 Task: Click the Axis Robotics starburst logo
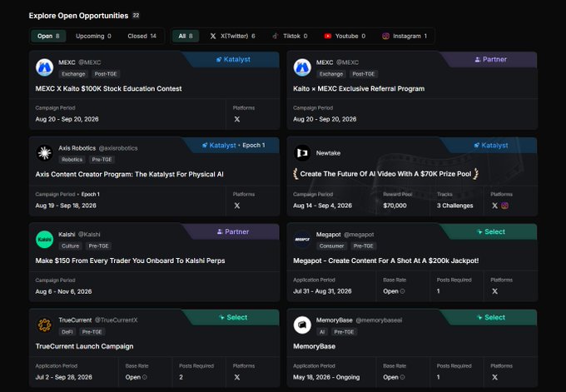45,153
